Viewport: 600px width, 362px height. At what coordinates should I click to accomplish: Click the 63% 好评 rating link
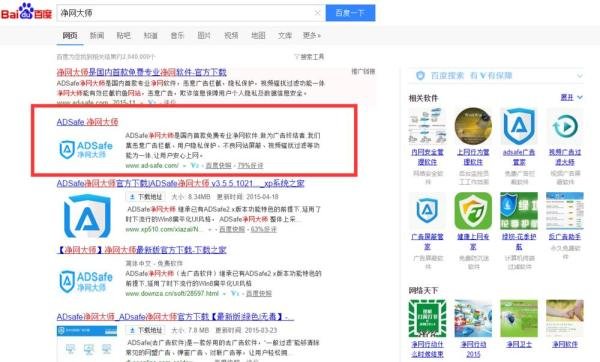point(264,229)
